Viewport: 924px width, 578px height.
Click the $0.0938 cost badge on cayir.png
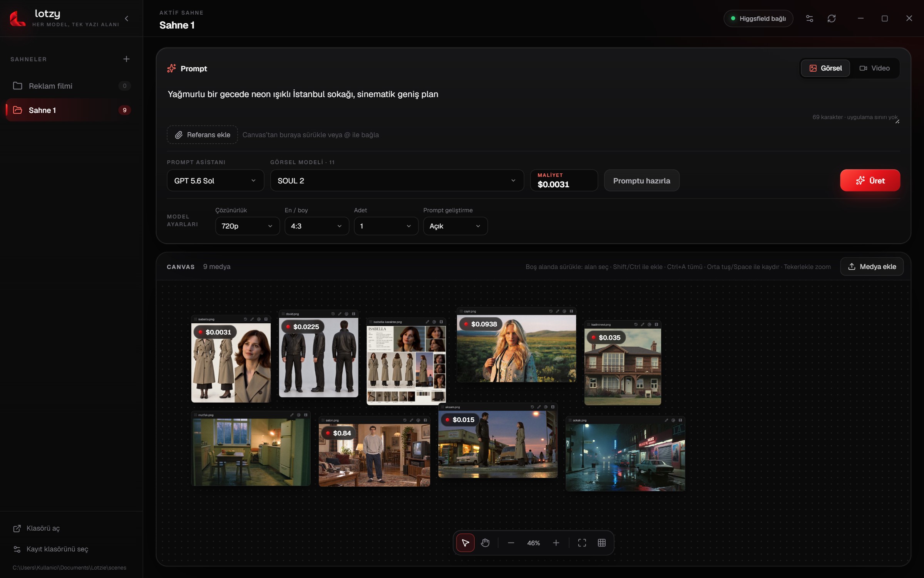480,324
